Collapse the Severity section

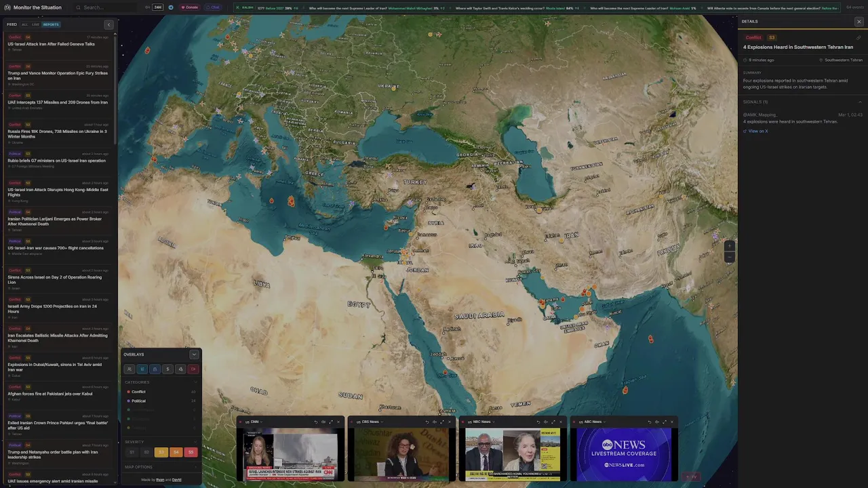click(x=195, y=442)
